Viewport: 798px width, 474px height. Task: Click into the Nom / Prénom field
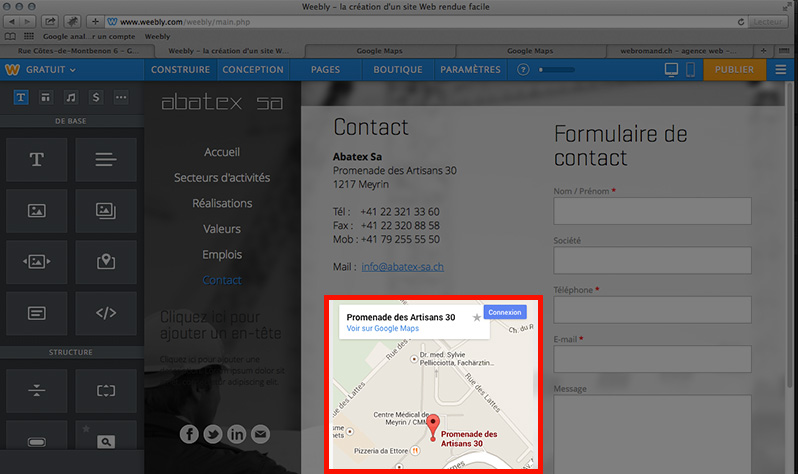(x=652, y=211)
